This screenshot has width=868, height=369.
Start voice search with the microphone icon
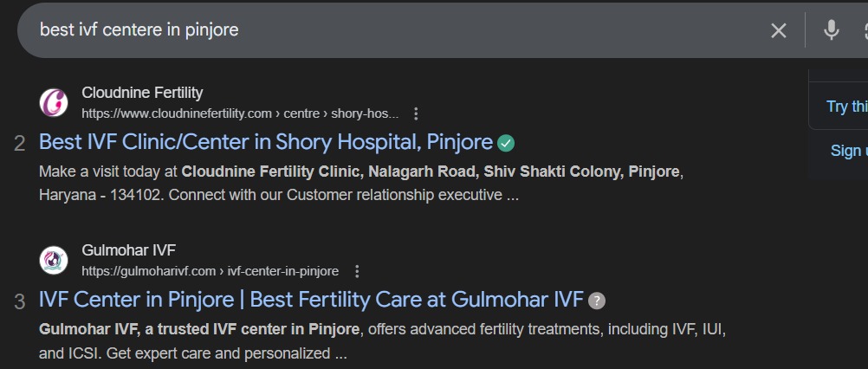[x=831, y=30]
